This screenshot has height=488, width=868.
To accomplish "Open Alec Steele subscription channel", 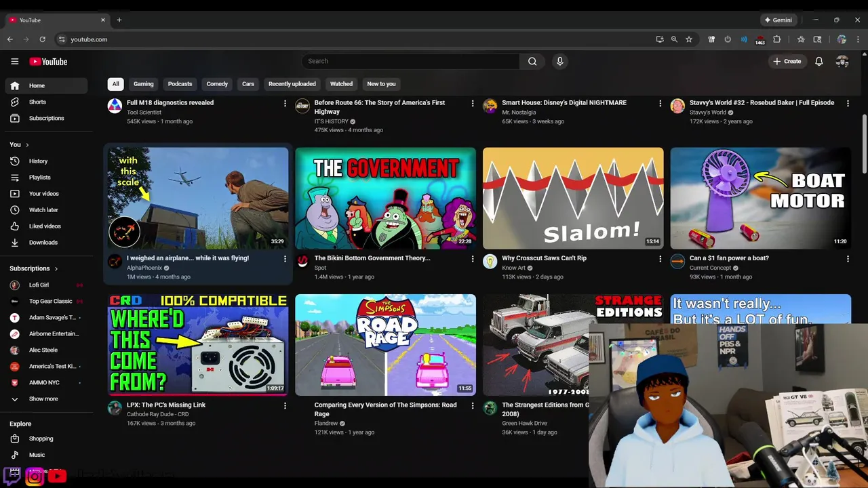I will pos(46,350).
